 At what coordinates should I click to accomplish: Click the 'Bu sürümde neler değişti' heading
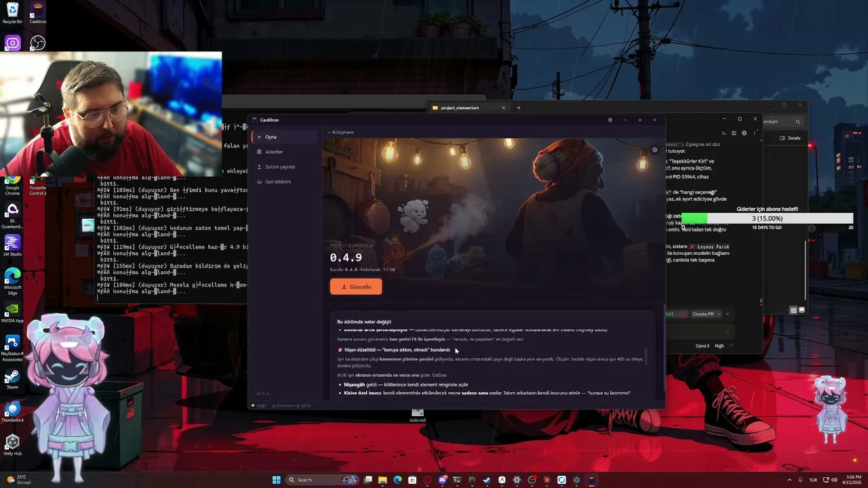tap(364, 321)
